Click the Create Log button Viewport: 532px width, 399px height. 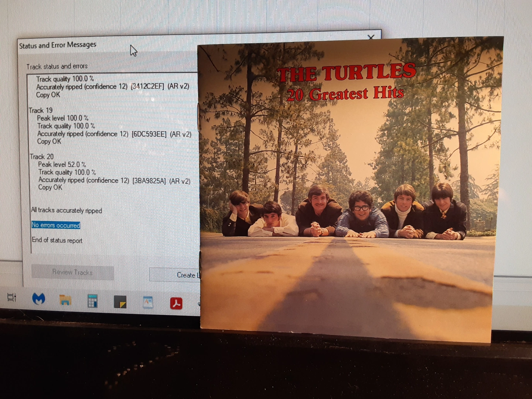(175, 275)
